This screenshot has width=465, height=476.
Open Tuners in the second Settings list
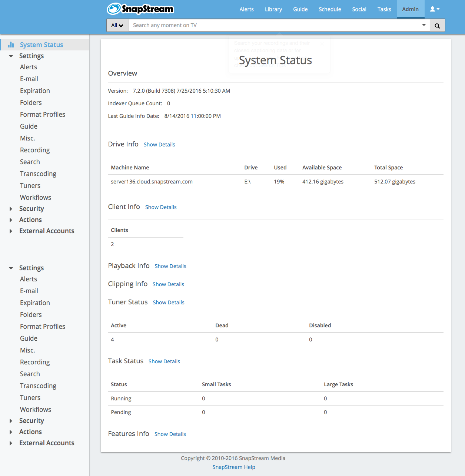coord(30,398)
